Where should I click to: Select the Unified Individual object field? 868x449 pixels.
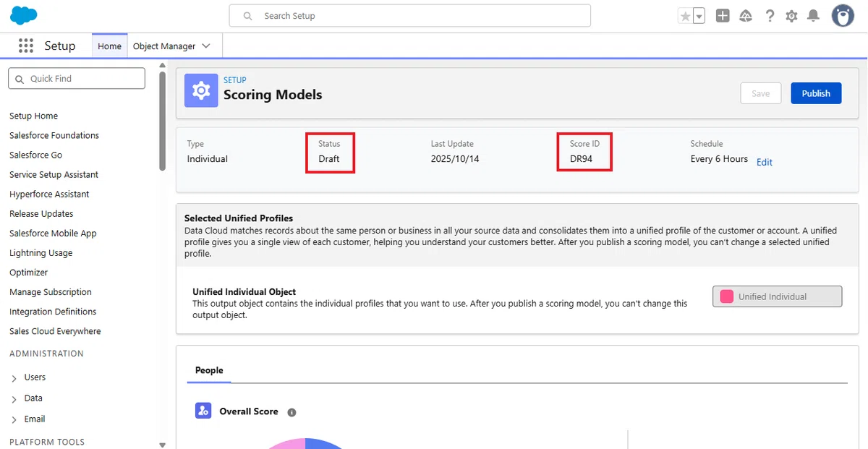pyautogui.click(x=778, y=296)
